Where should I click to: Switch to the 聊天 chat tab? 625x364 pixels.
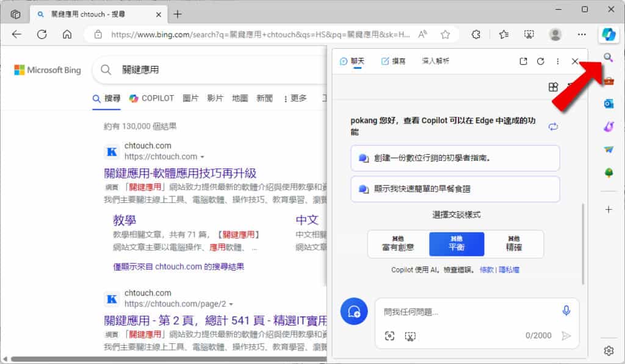tap(352, 62)
